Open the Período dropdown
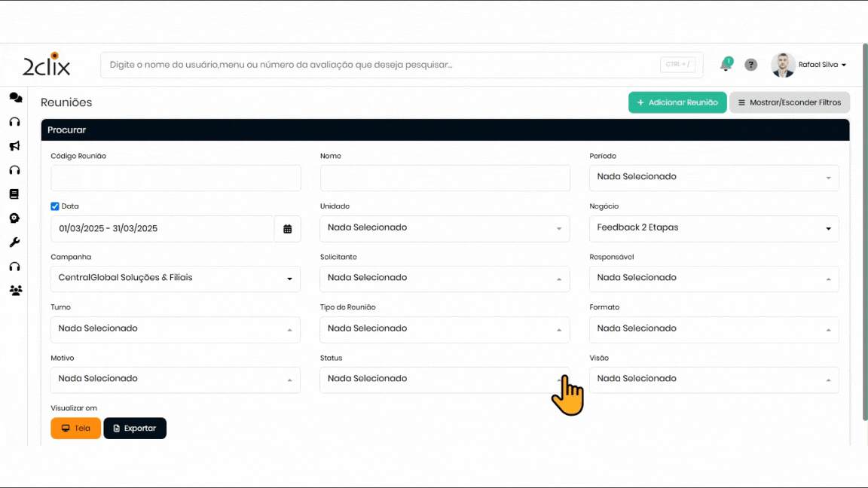The width and height of the screenshot is (868, 488). point(714,178)
